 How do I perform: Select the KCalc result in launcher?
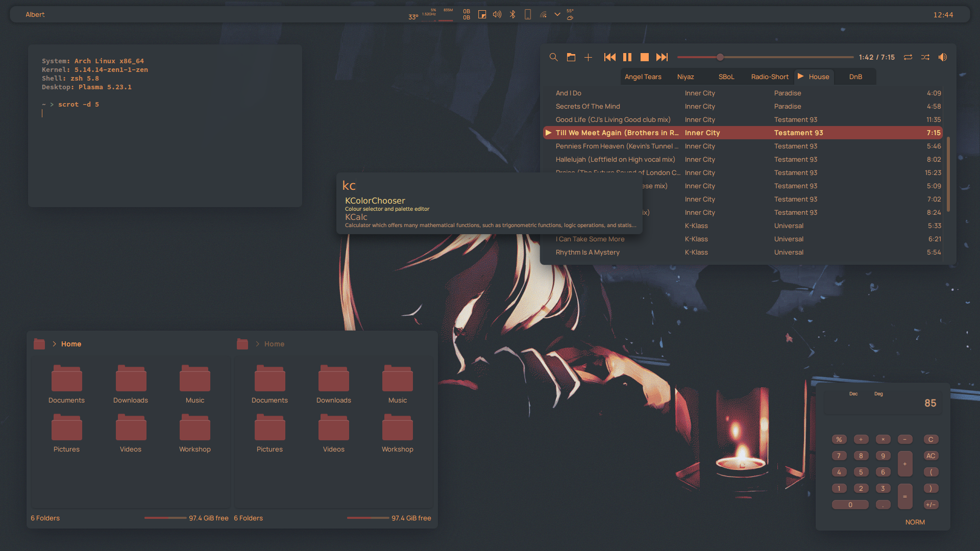pos(356,217)
